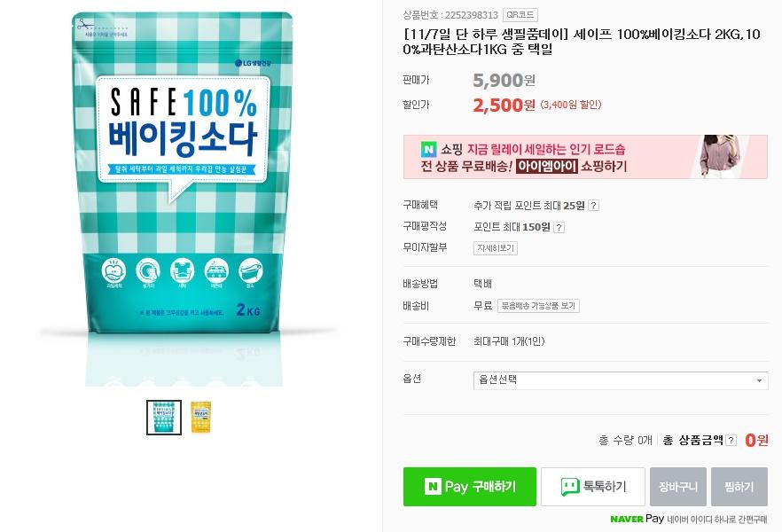Open the help icon next to 추가 적립 포인트
This screenshot has height=532, width=782.
click(593, 206)
